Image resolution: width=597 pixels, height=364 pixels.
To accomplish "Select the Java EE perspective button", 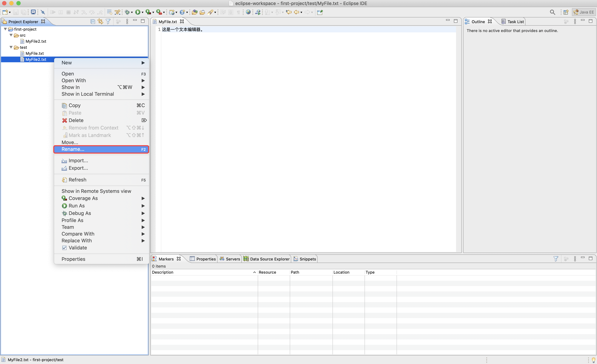I will pyautogui.click(x=584, y=12).
